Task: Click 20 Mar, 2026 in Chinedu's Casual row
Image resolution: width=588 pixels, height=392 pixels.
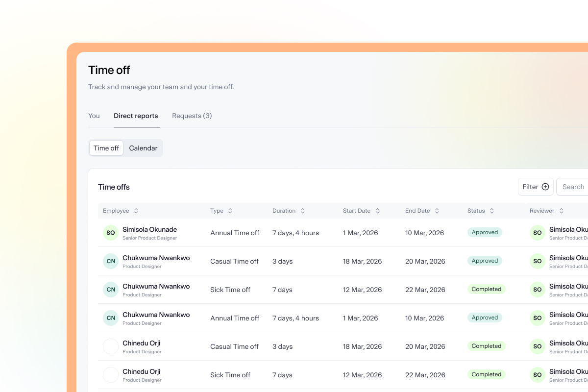Action: [x=425, y=346]
